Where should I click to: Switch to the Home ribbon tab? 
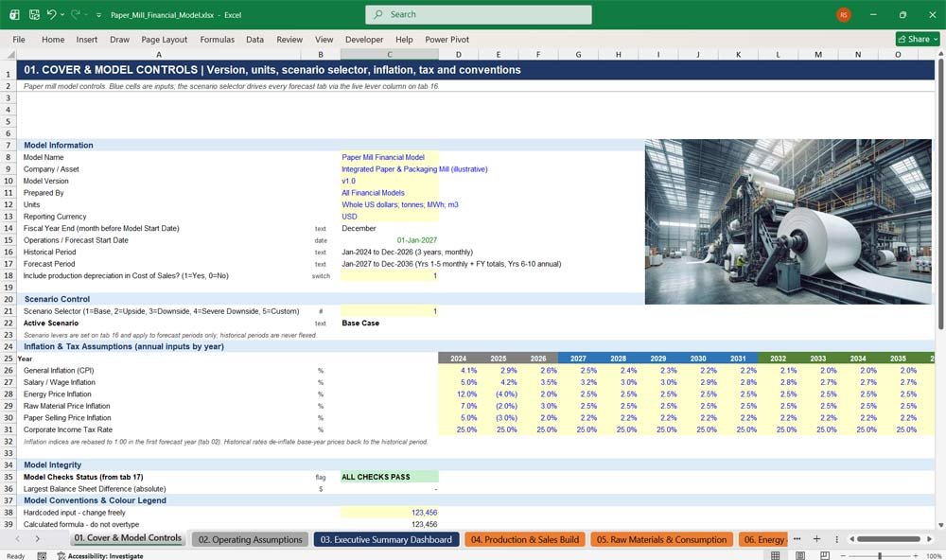[53, 39]
